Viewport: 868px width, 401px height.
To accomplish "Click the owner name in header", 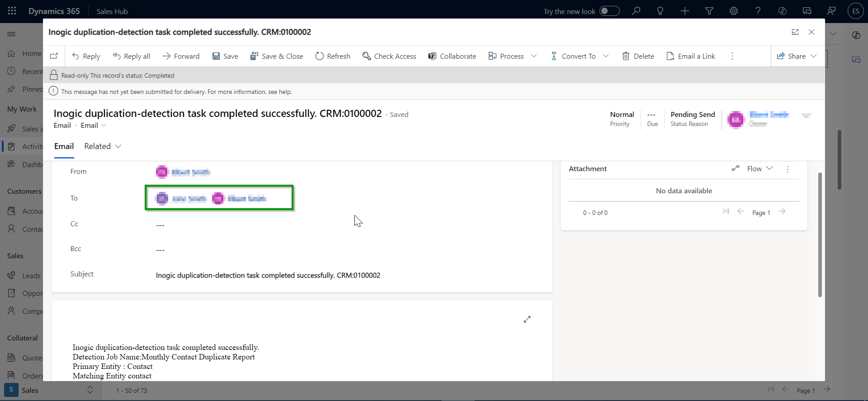I will pos(769,115).
